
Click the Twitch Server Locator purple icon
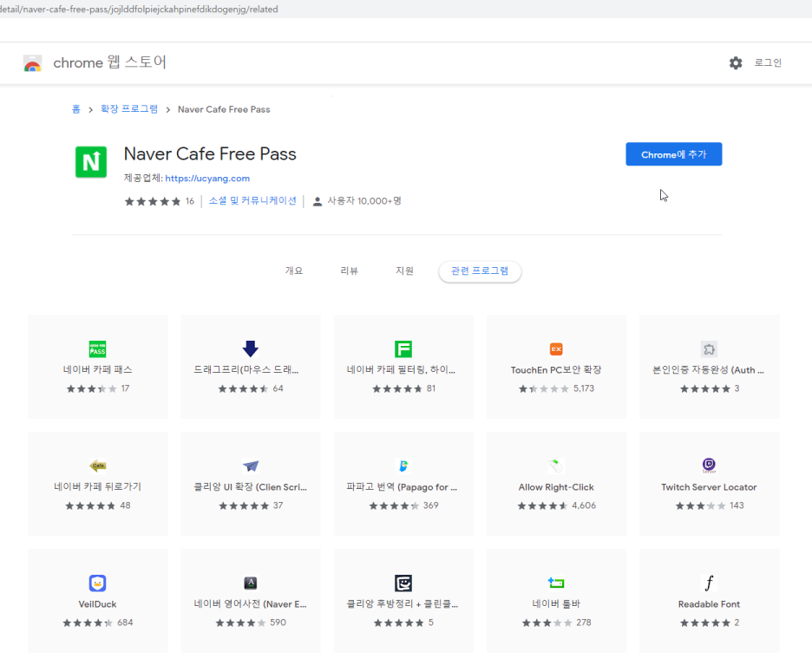[x=709, y=466]
